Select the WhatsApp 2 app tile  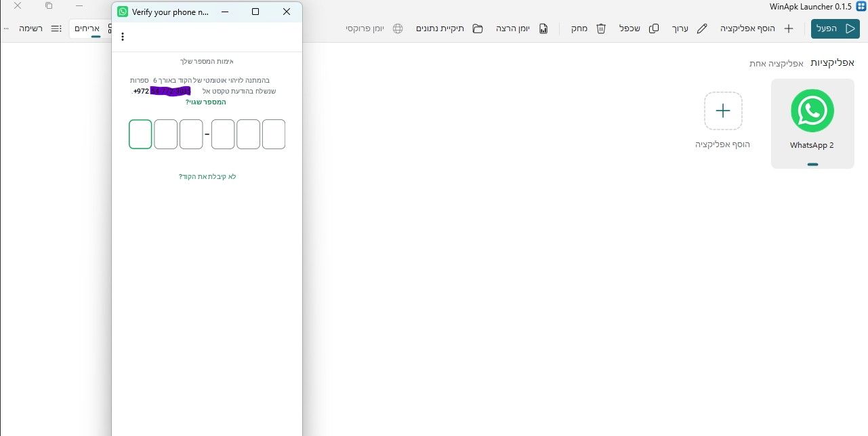coord(812,123)
